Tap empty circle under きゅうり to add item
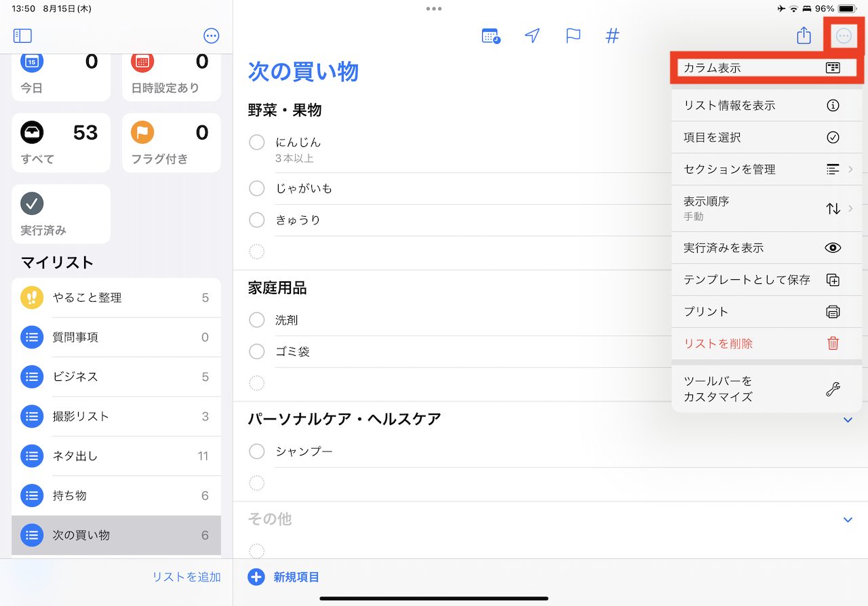The image size is (868, 606). pyautogui.click(x=257, y=252)
